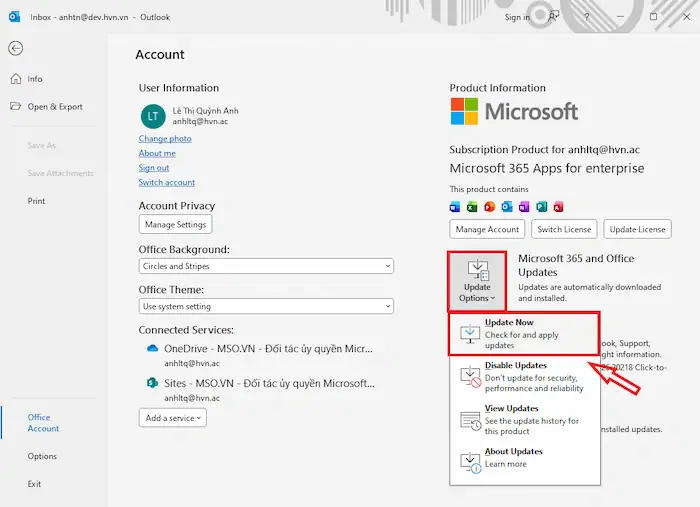Click the Account page heading
This screenshot has width=700, height=507.
click(x=160, y=54)
